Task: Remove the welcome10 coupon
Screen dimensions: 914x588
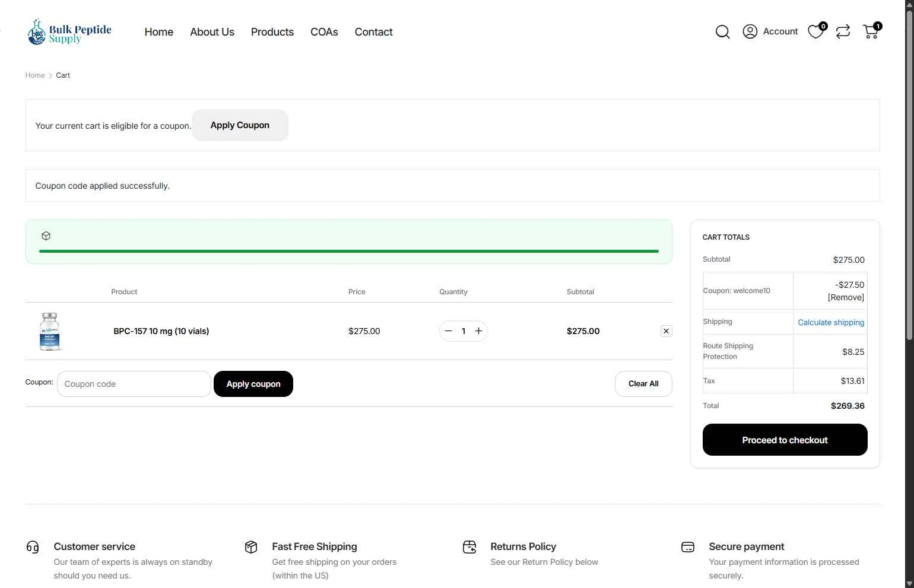Action: click(x=846, y=297)
